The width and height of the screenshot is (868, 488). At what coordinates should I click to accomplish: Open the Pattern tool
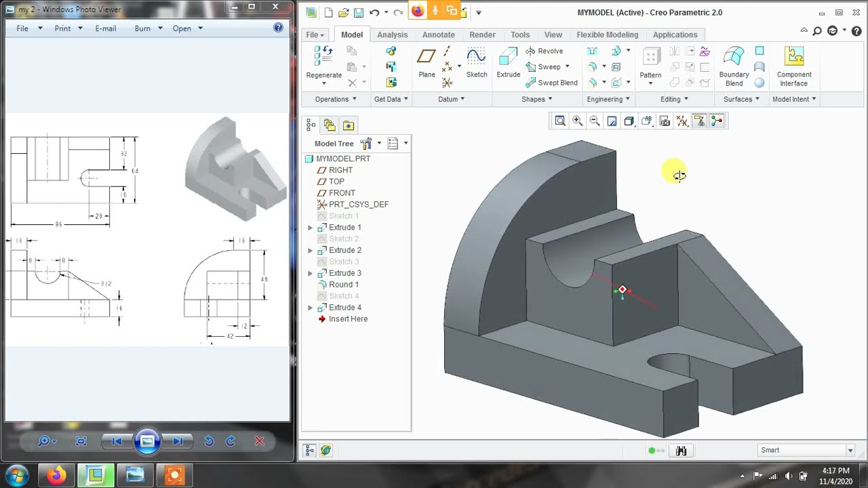[x=650, y=64]
